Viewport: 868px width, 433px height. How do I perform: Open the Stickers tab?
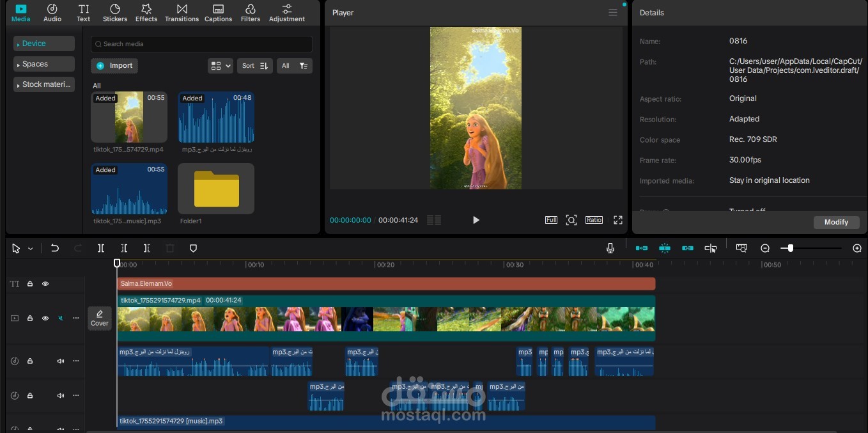[115, 13]
